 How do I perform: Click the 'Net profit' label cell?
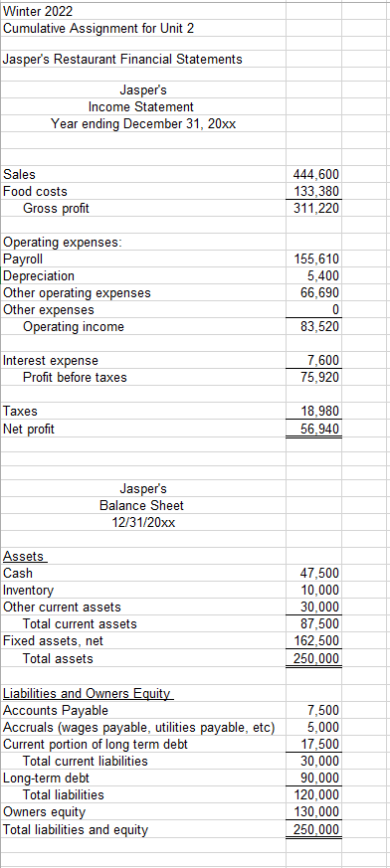pos(143,429)
